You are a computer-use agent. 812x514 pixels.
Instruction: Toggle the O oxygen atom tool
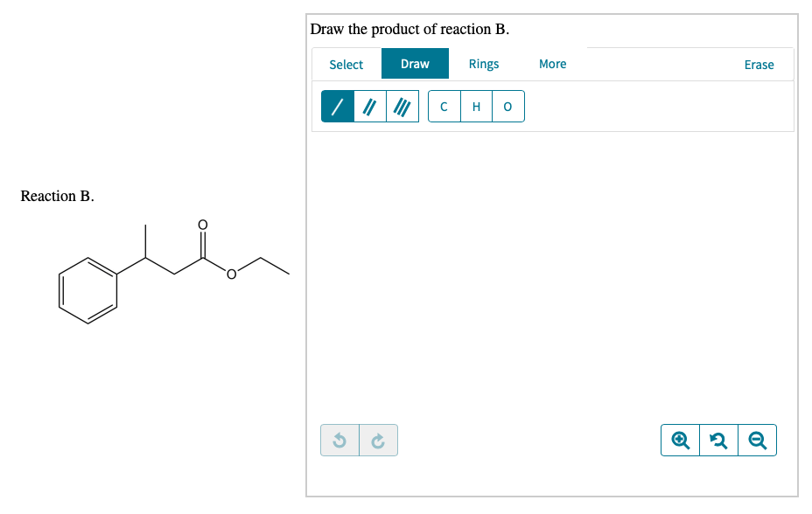pos(507,106)
